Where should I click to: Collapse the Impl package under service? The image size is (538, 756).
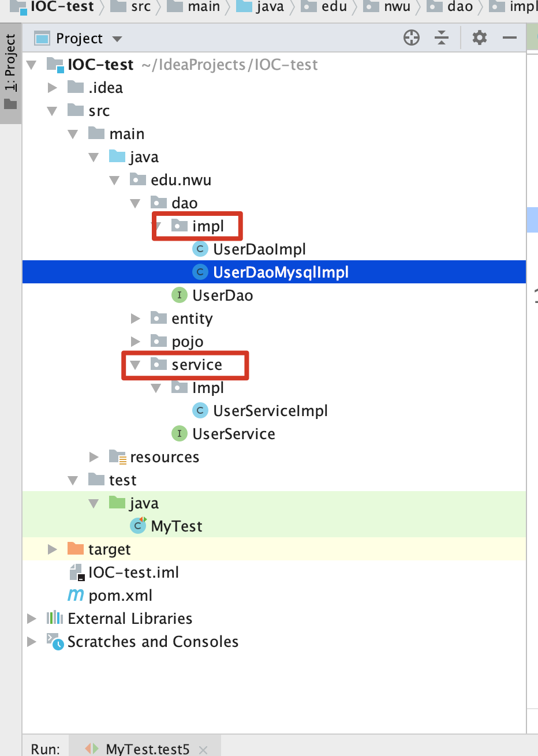156,388
